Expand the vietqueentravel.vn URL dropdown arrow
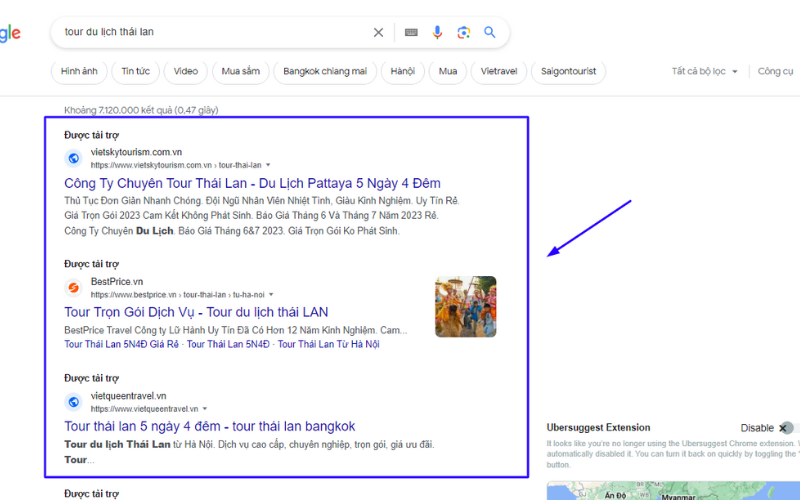 click(205, 409)
